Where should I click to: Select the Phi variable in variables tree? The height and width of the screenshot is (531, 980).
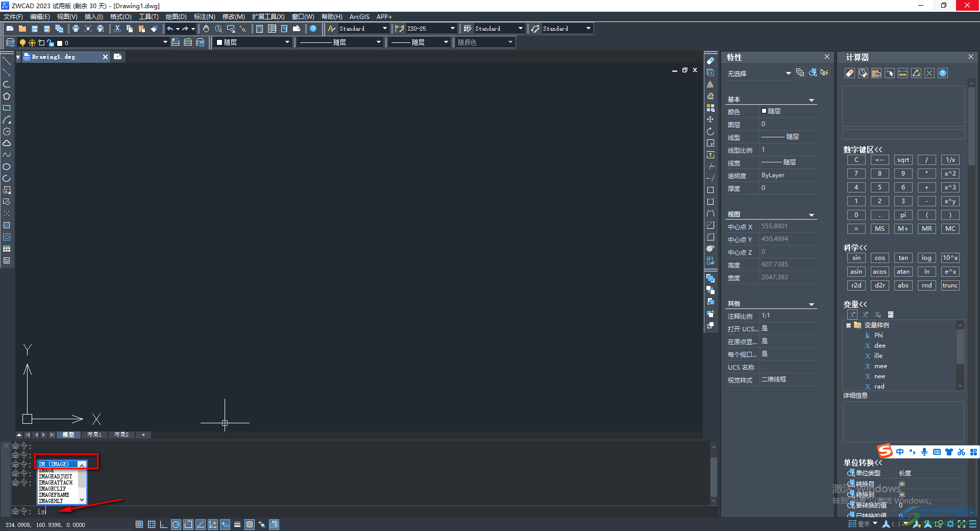click(x=878, y=335)
